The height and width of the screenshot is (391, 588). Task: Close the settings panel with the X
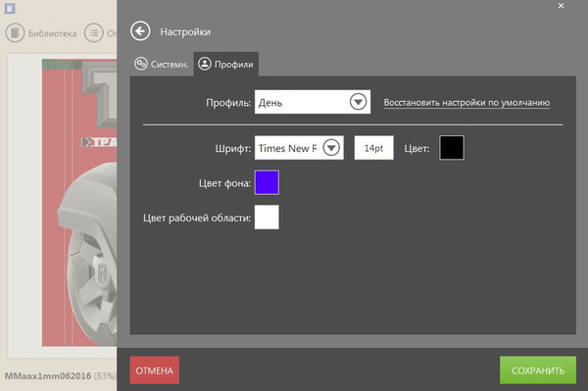pyautogui.click(x=561, y=6)
